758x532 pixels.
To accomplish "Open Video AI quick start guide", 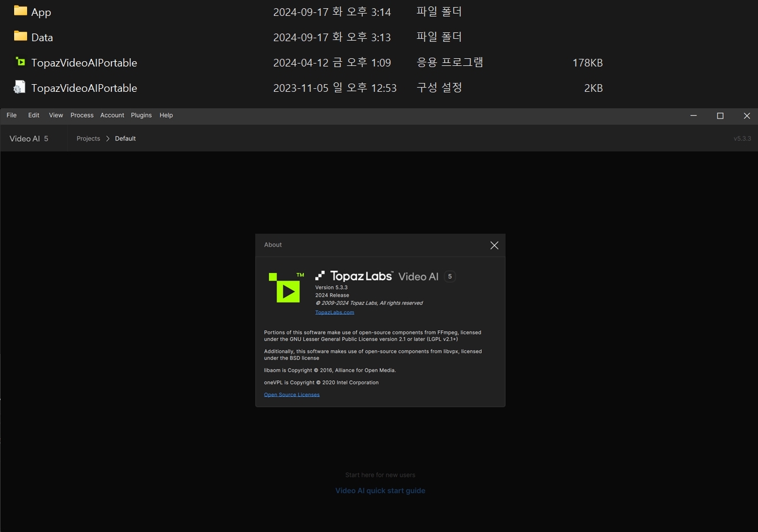I will (x=380, y=491).
